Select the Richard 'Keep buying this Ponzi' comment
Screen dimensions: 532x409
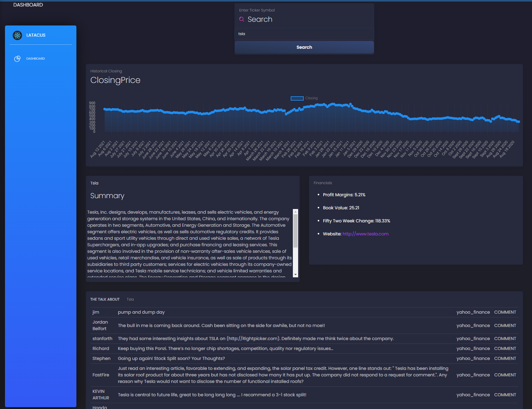coord(225,348)
